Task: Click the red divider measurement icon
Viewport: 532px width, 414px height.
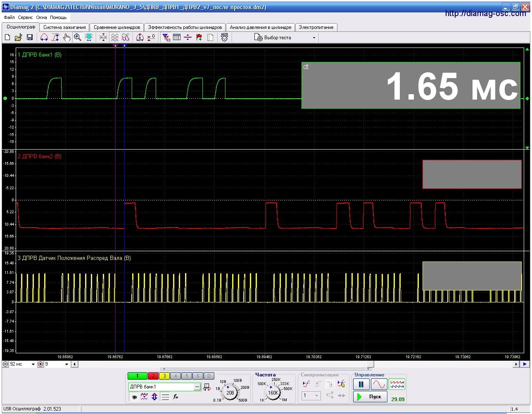Action: [188, 38]
